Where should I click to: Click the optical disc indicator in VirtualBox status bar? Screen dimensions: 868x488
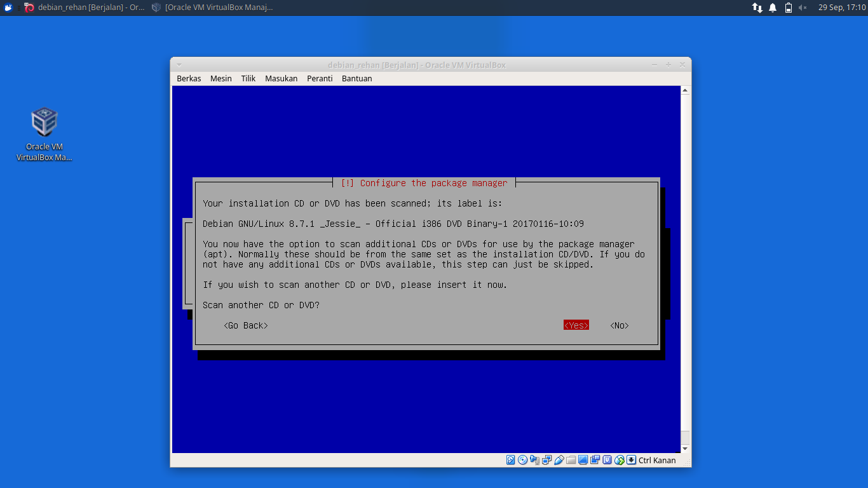tap(522, 460)
